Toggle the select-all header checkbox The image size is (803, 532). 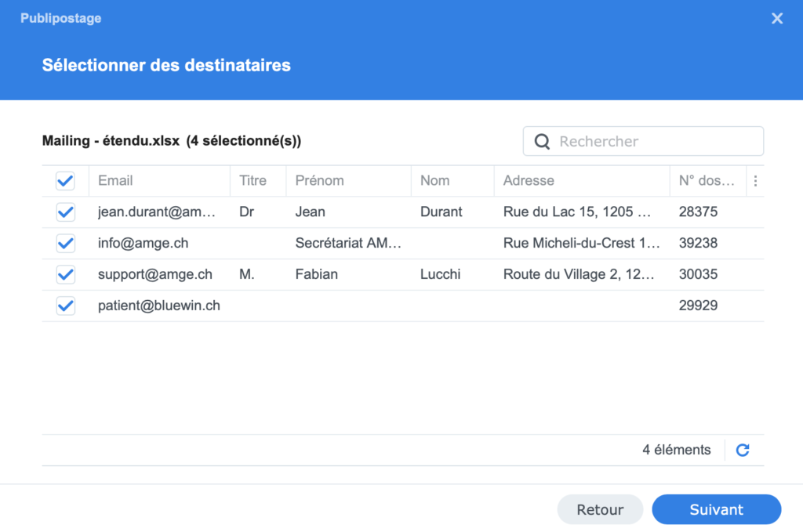click(x=66, y=180)
